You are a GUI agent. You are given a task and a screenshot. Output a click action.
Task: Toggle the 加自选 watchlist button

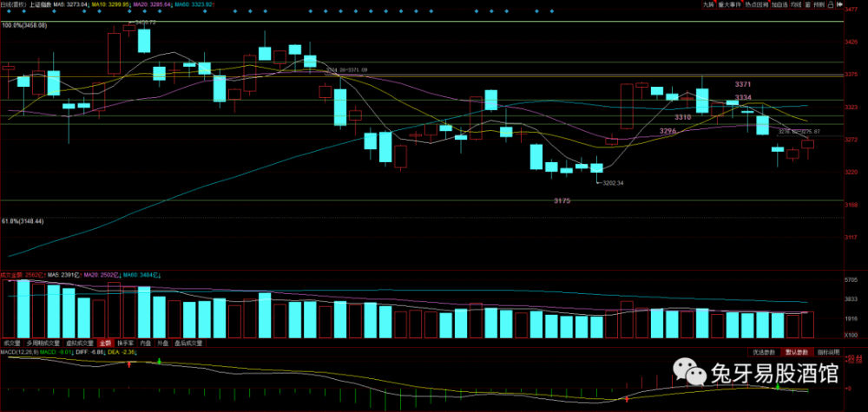779,4
